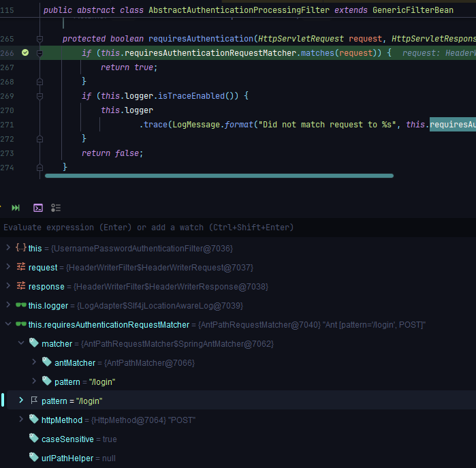Click the editor horizontal scrollbar
This screenshot has width=476, height=468.
[x=219, y=176]
